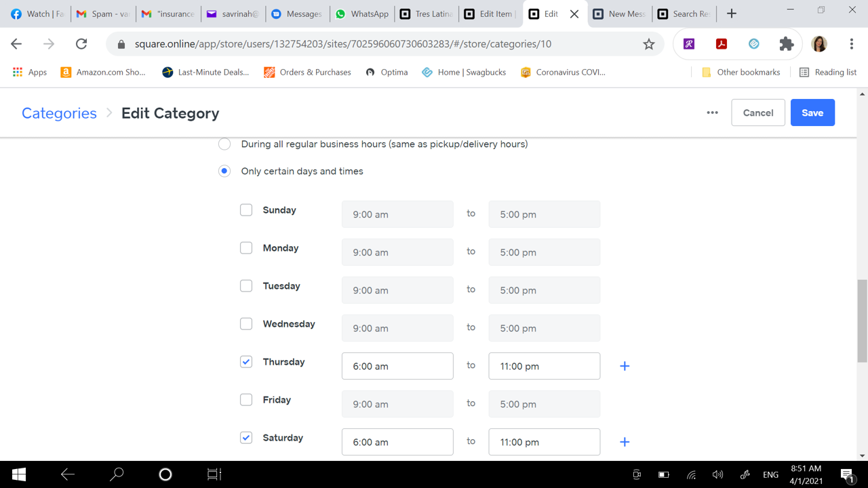Open Saturday end time 11:00 pm field

pyautogui.click(x=545, y=442)
